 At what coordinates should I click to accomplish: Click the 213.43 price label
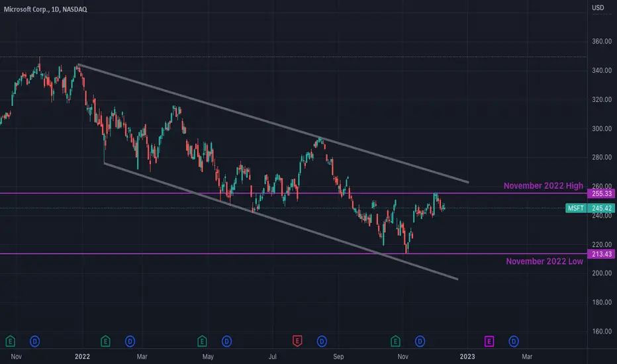coord(601,254)
